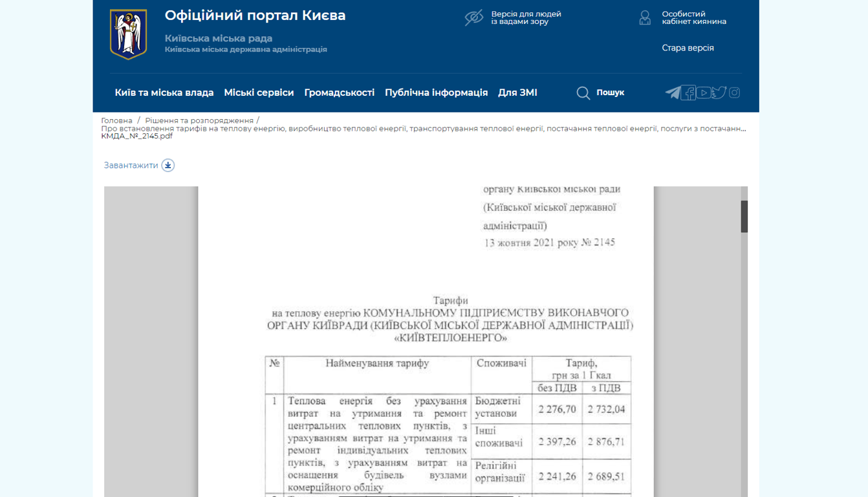868x497 pixels.
Task: Click the КМДА_№_2145.pdf file name
Action: pyautogui.click(x=137, y=136)
